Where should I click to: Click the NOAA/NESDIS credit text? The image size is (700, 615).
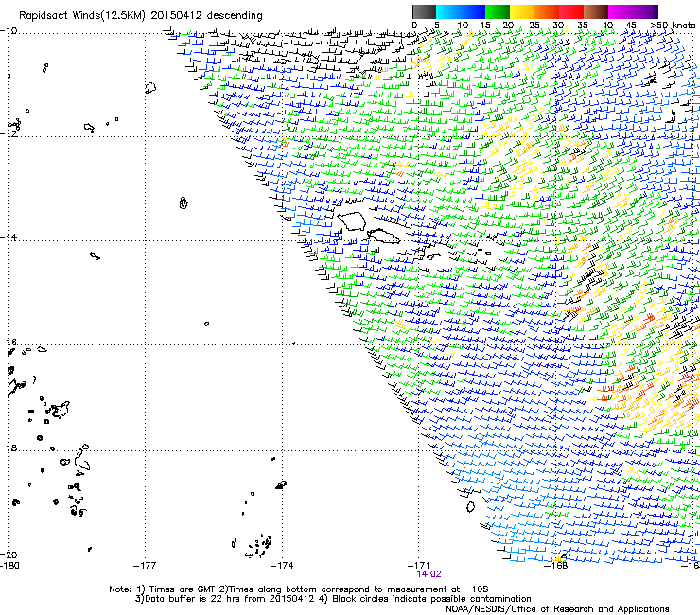[557, 609]
